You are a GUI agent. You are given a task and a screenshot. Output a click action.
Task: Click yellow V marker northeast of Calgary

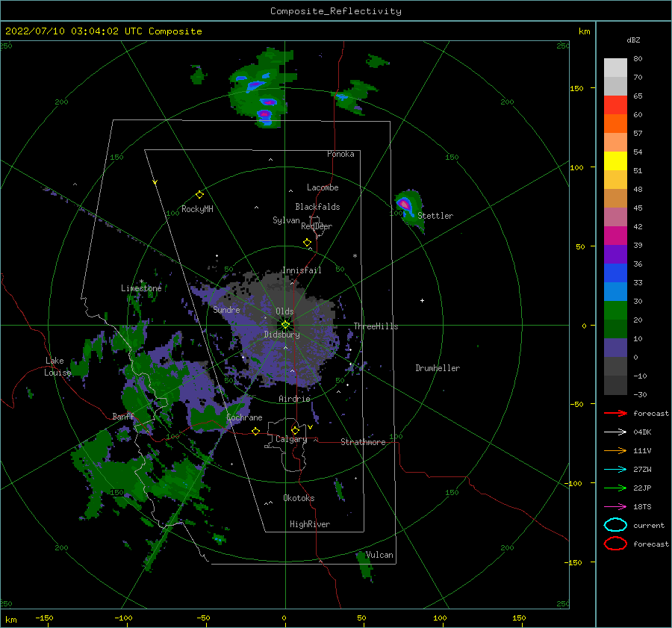pos(310,427)
